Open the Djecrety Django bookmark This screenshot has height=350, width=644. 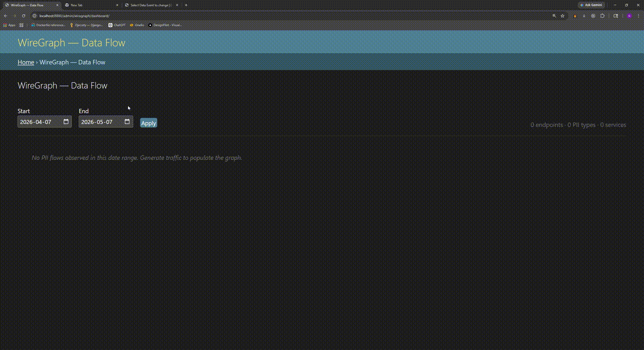(86, 25)
